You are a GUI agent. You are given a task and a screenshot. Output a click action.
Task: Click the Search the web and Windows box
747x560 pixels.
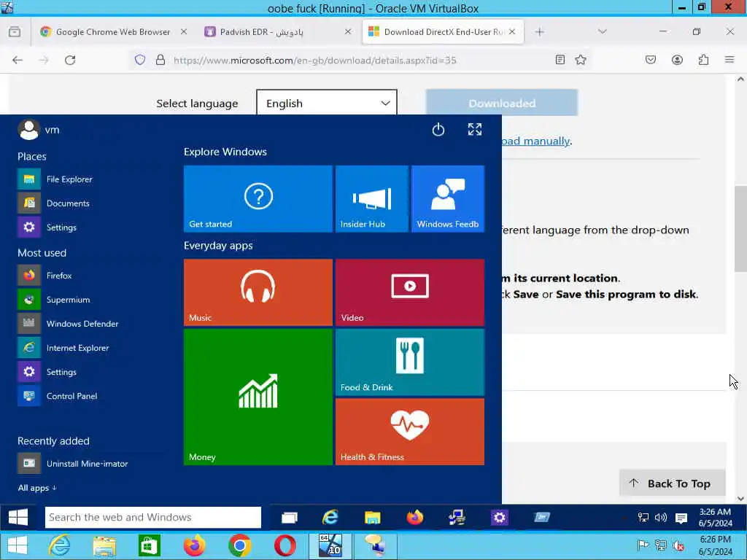153,517
